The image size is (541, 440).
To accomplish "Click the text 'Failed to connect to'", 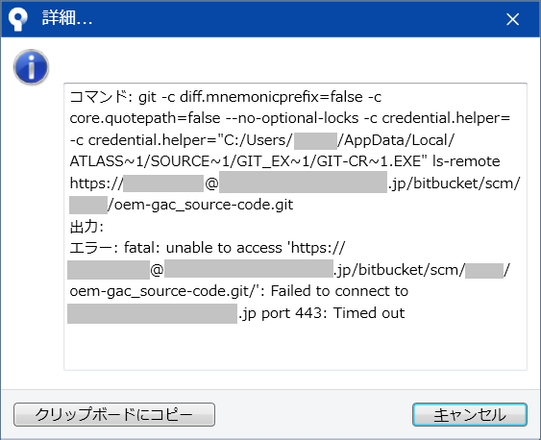I will click(340, 291).
